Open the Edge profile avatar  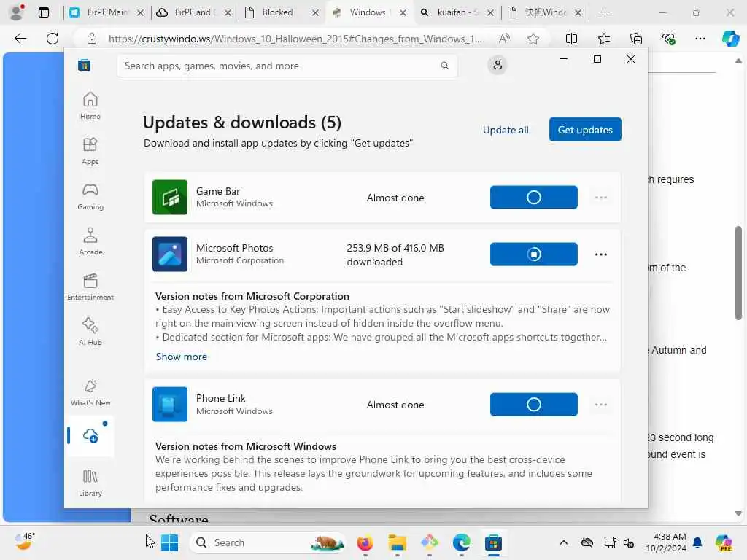pyautogui.click(x=17, y=12)
